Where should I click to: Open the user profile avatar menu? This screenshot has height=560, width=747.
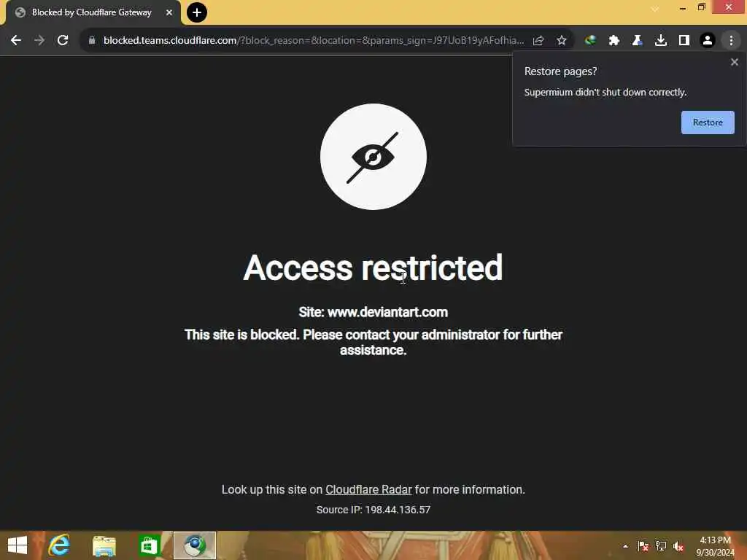(x=708, y=41)
